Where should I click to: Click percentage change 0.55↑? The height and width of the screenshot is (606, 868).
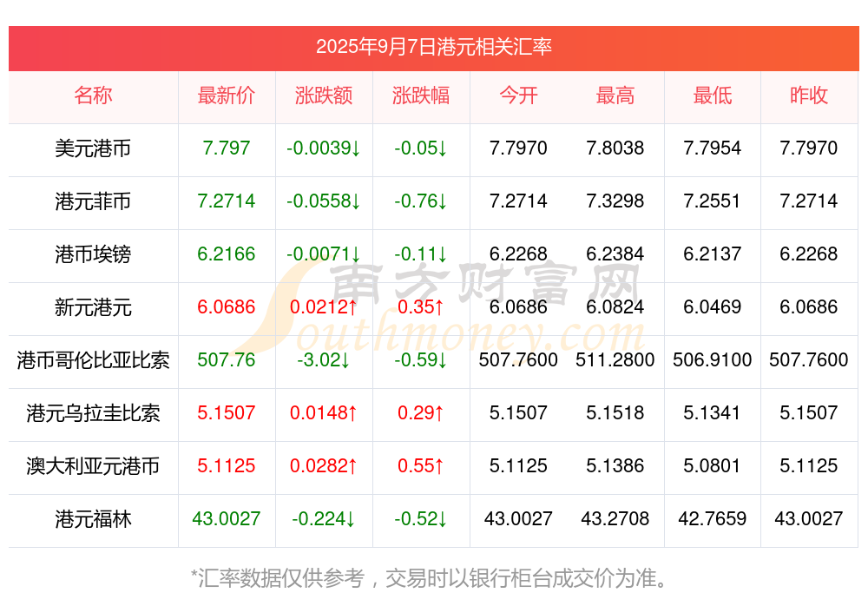coord(421,465)
